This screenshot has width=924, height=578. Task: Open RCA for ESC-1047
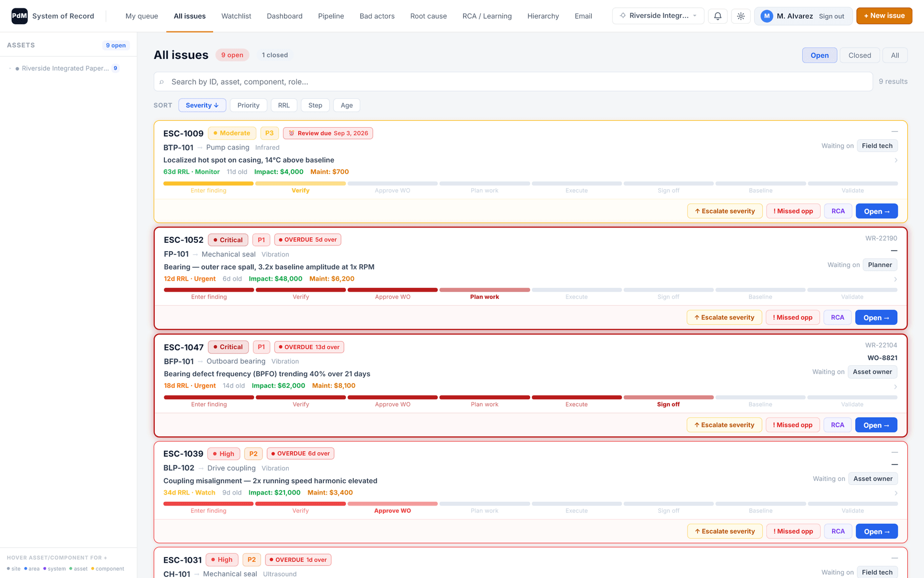[x=837, y=425]
